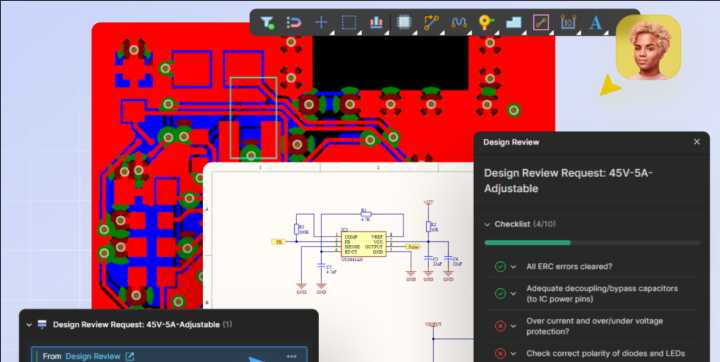Close the Design Review panel
720x362 pixels.
pos(697,142)
